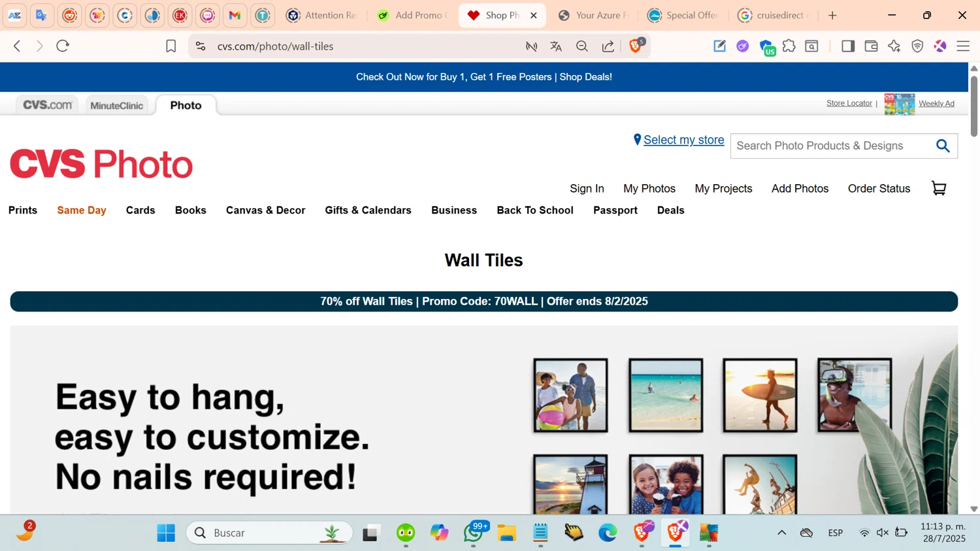
Task: Open WhatsApp from the taskbar
Action: coord(474,533)
